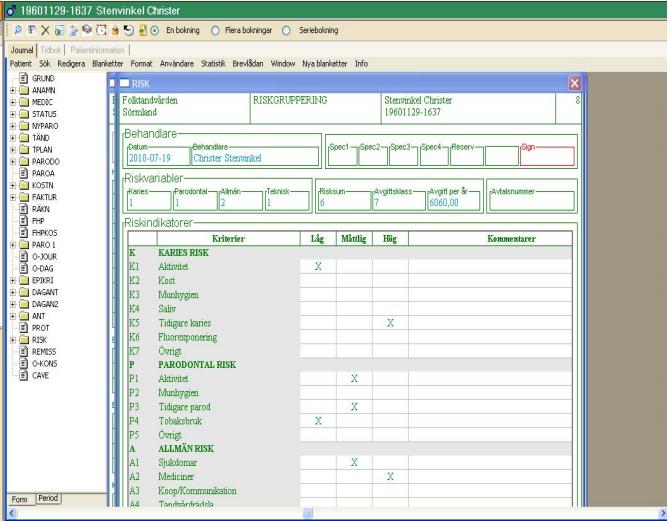
Task: Click the document icon beside CAVE
Action: (24, 375)
